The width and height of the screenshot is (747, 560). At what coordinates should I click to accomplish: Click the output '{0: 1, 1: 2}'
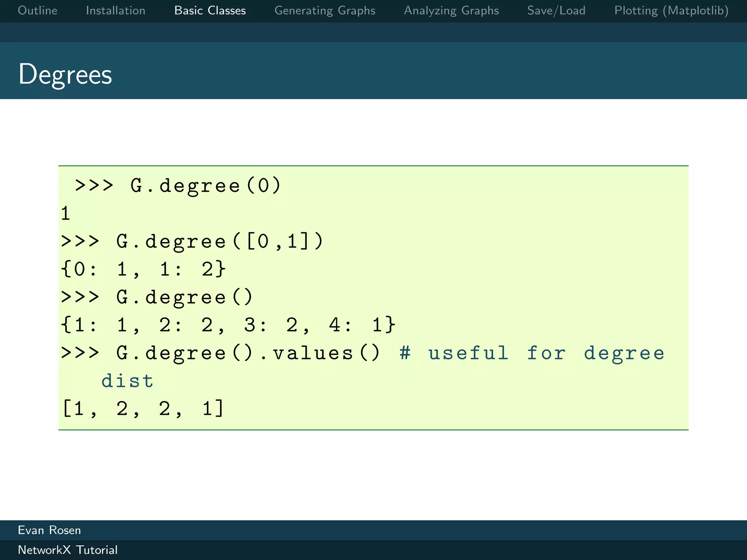coord(144,269)
